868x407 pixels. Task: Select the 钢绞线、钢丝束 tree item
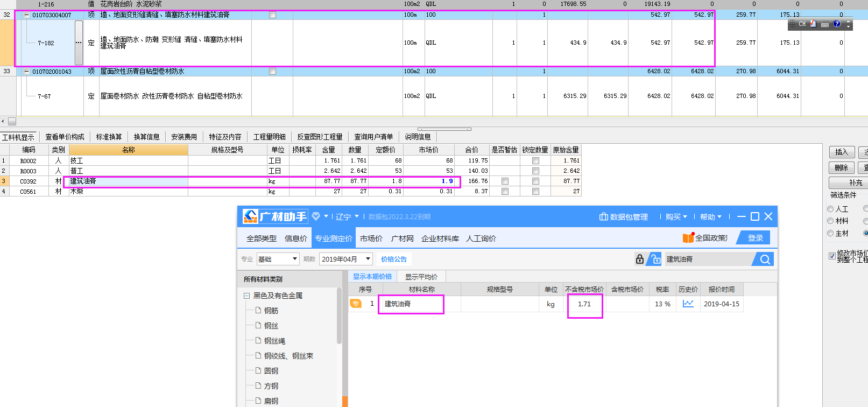[x=288, y=356]
